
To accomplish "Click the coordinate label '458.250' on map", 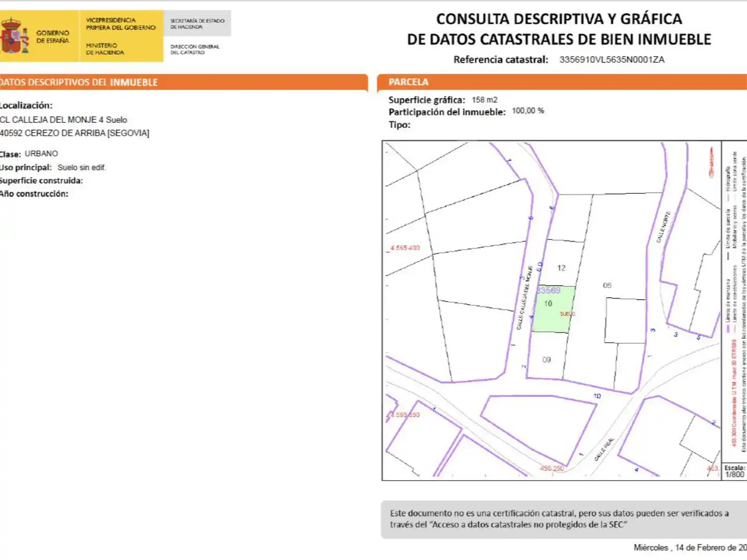I will 552,468.
